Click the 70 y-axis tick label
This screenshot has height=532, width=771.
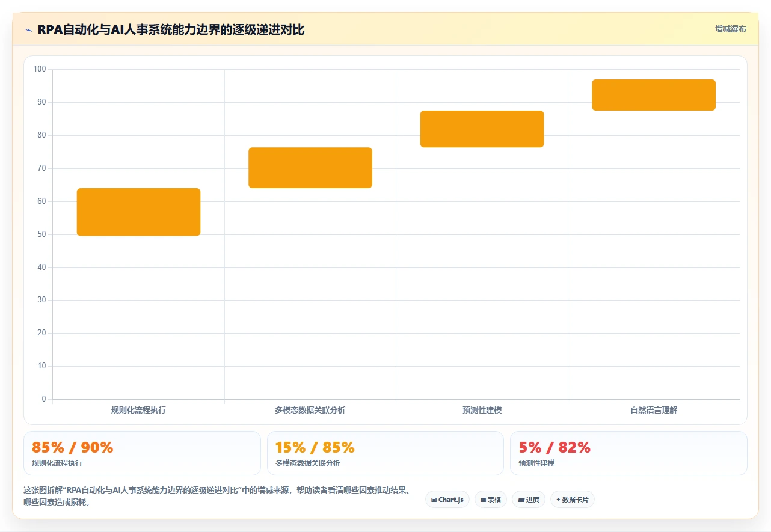click(41, 168)
